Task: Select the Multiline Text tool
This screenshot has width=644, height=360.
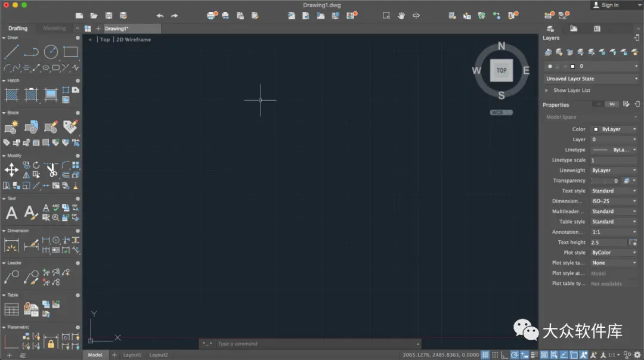Action: [x=11, y=213]
